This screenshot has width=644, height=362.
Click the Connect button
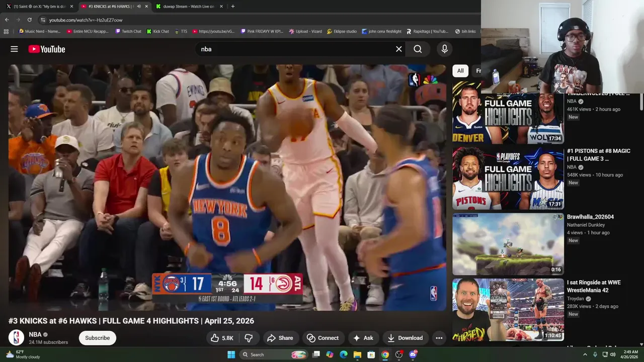tap(323, 338)
